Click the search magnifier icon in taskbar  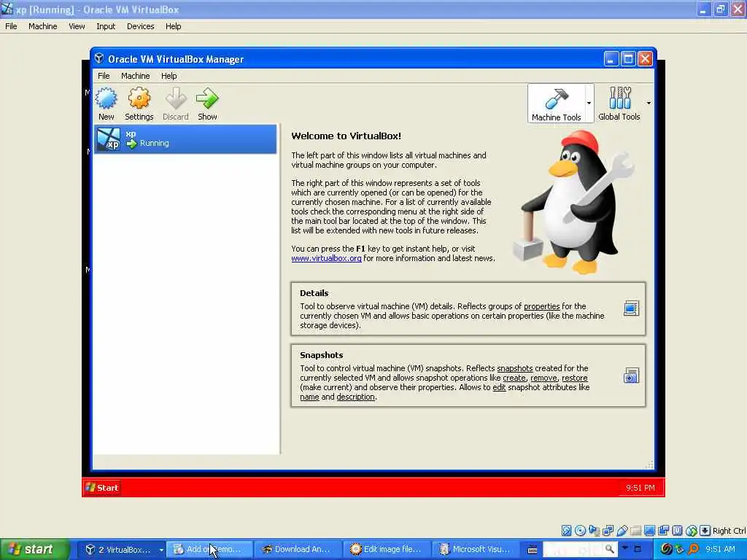coord(609,549)
